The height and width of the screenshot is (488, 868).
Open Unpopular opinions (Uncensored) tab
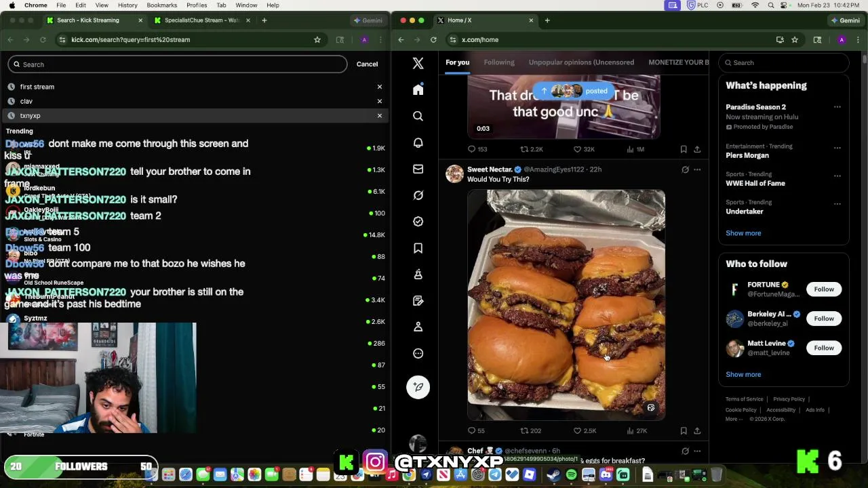pyautogui.click(x=581, y=62)
